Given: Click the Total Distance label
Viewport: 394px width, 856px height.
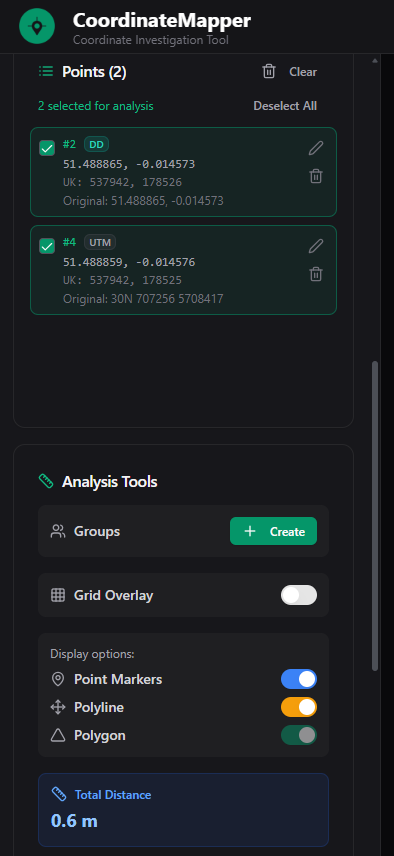Looking at the screenshot, I should click(x=113, y=795).
